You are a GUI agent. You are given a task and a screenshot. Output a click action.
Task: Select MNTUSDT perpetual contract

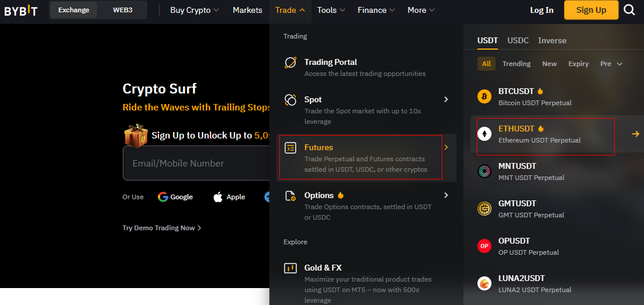[557, 171]
